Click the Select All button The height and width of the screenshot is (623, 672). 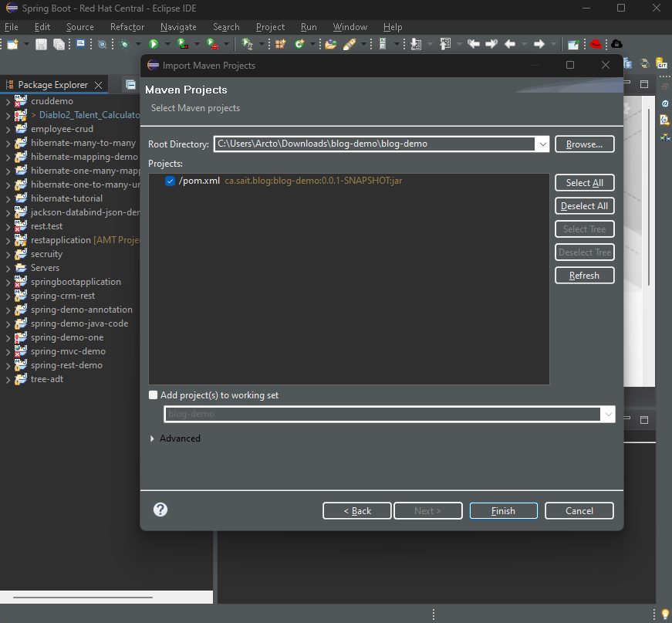click(584, 183)
